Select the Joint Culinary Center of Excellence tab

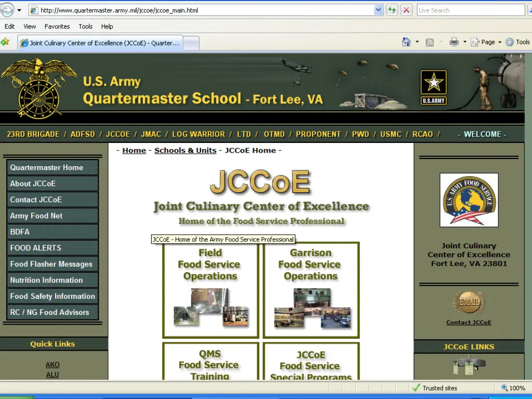(x=100, y=43)
